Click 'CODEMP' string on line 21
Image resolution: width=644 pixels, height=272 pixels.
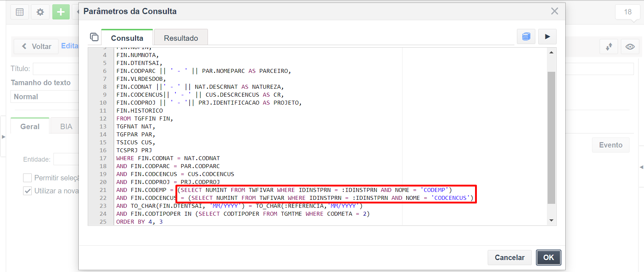pos(434,190)
